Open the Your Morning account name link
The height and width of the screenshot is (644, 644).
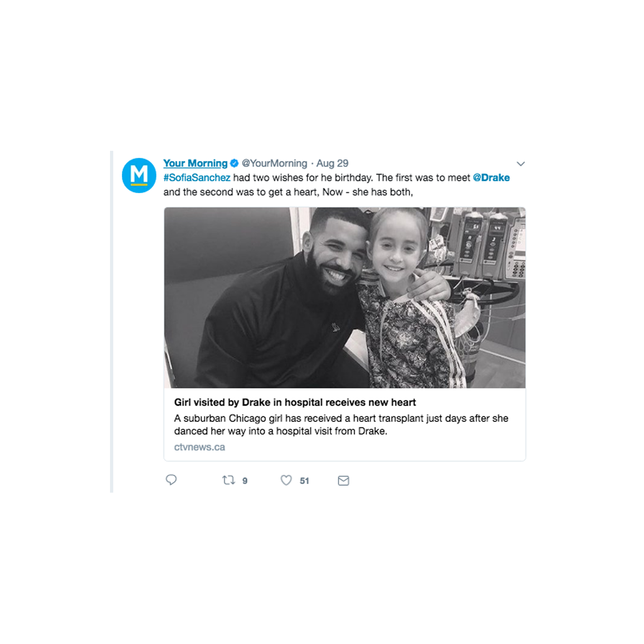[x=195, y=163]
